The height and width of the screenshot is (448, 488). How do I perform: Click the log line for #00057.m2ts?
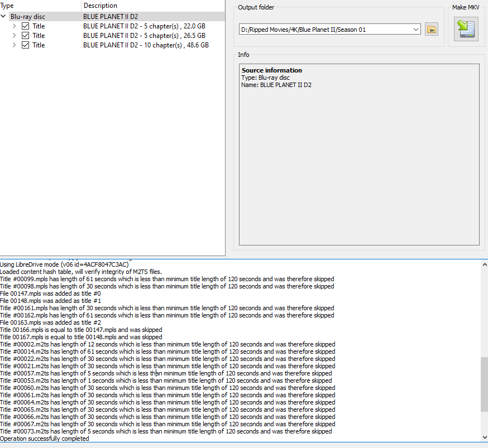click(166, 373)
